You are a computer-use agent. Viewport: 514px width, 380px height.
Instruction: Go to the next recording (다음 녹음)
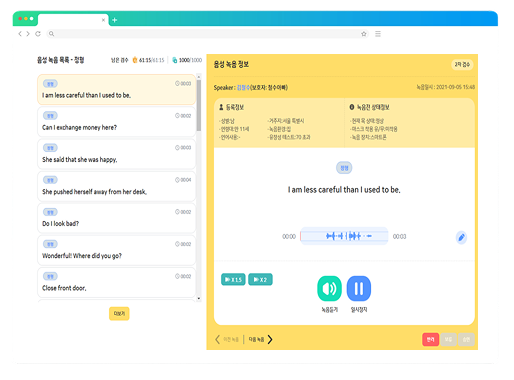coord(261,339)
